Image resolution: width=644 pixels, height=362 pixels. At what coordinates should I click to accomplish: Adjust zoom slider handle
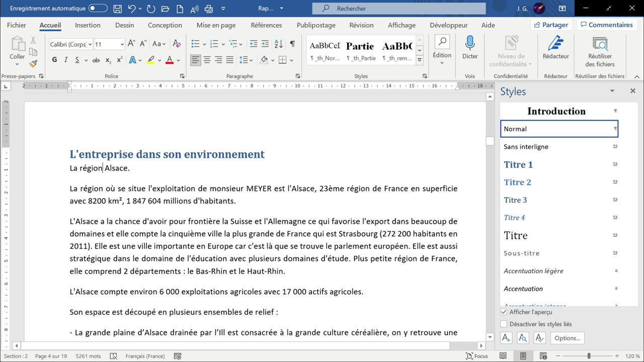point(589,356)
